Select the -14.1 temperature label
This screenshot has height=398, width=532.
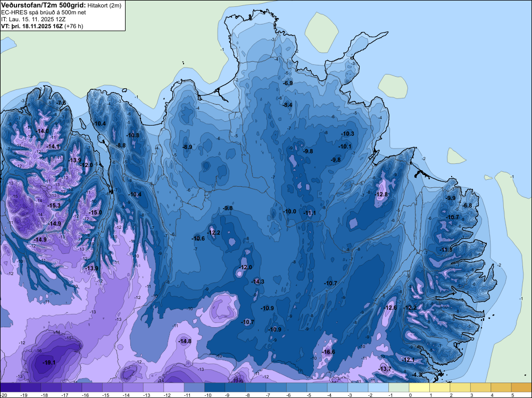53,146
